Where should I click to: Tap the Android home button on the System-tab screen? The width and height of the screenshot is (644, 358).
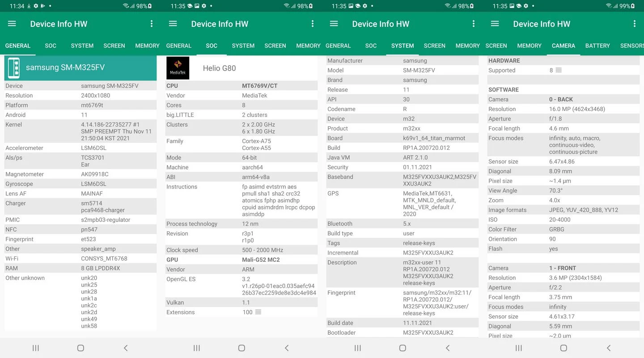(x=402, y=348)
